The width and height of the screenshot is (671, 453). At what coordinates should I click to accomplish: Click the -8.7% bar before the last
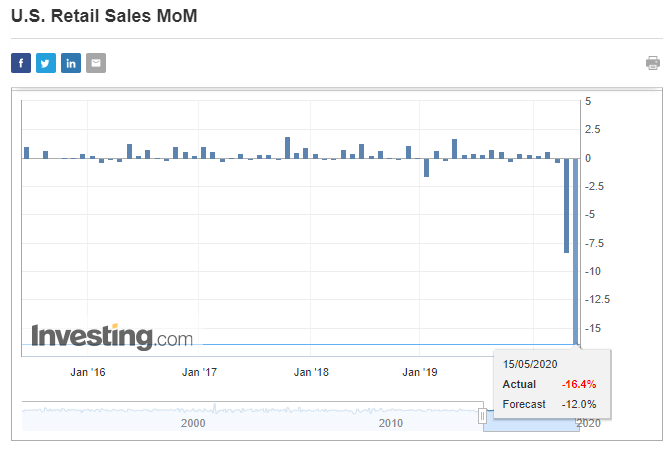click(x=567, y=205)
